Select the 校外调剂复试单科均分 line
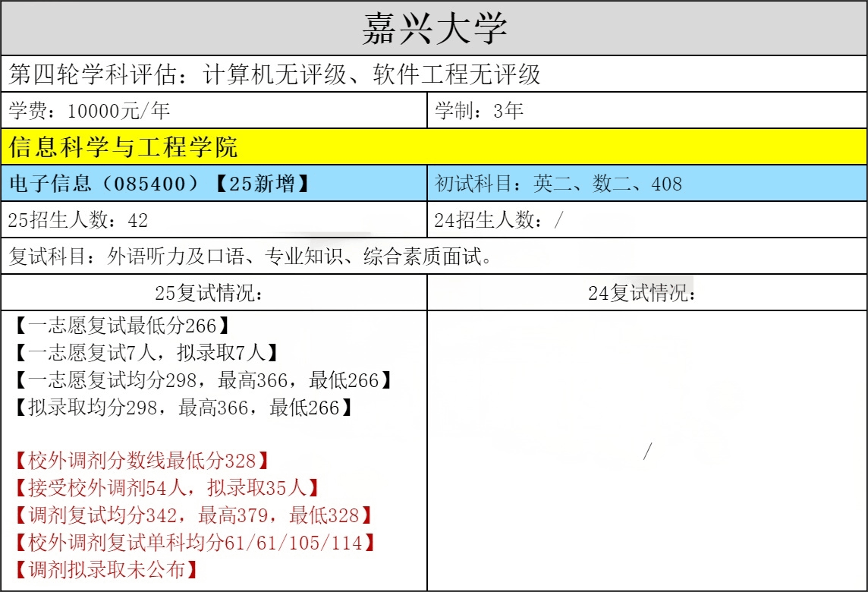Screen dimensions: 868x592 pyautogui.click(x=195, y=542)
